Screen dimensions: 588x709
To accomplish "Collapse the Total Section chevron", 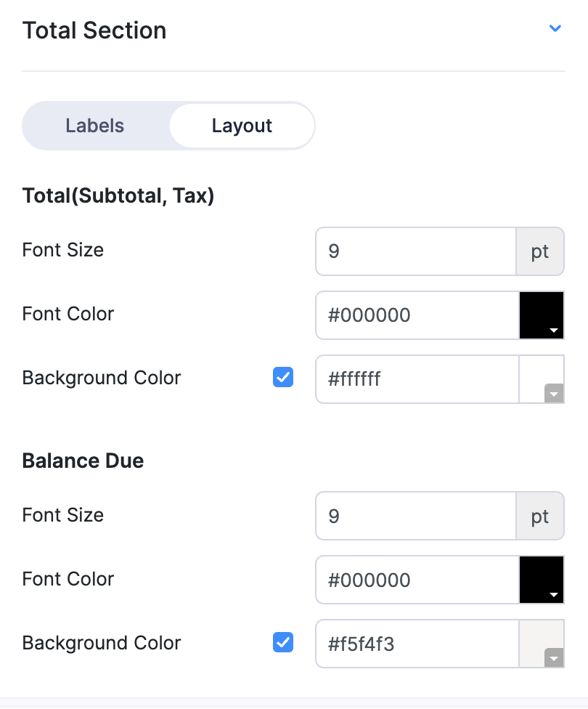I will tap(555, 29).
